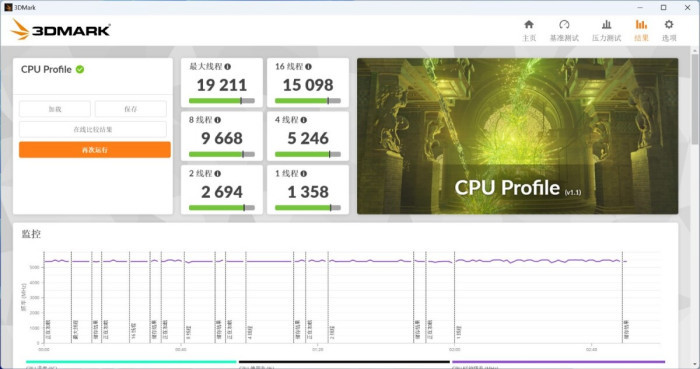Click the 16 线程 marker in monitoring chart
Image resolution: width=700 pixels, height=369 pixels.
[133, 332]
